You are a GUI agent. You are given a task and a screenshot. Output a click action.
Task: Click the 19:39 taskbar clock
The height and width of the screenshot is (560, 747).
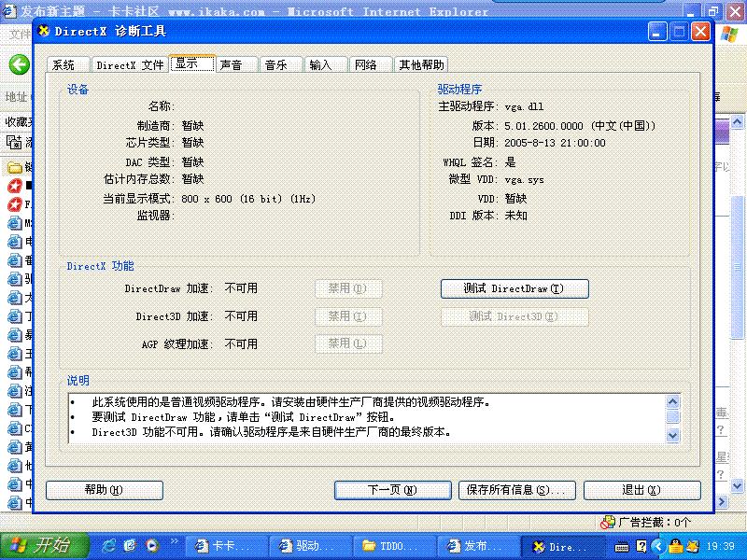tap(720, 546)
